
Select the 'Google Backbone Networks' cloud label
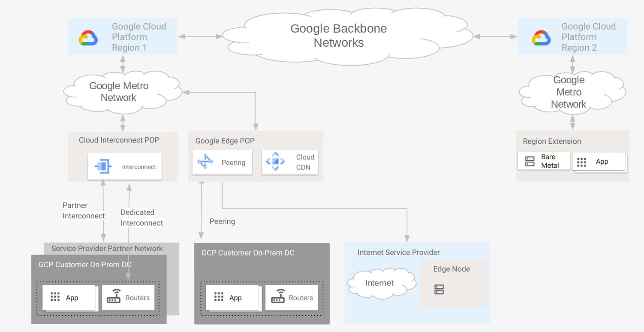point(339,36)
